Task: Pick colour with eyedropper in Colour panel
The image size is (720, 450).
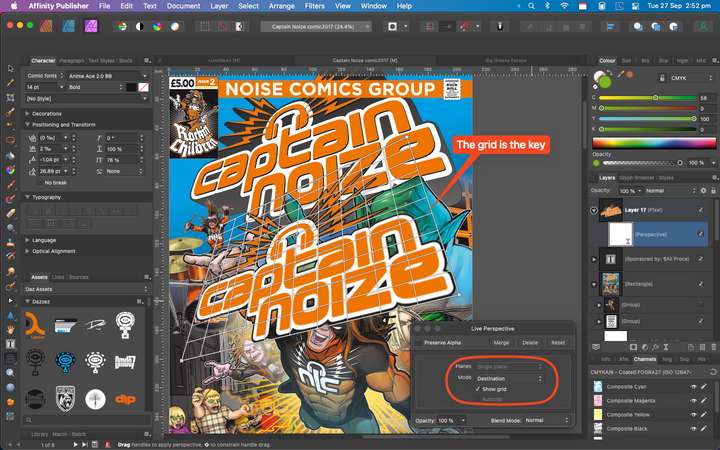Action: pos(621,74)
